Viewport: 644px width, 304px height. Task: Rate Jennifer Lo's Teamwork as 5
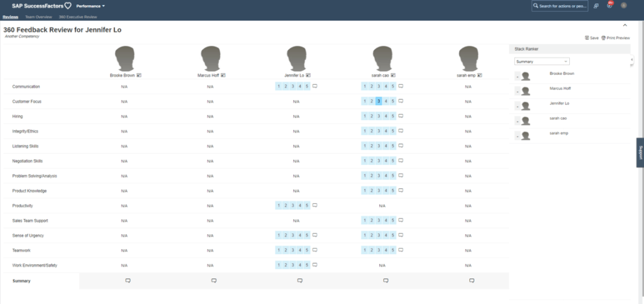307,250
